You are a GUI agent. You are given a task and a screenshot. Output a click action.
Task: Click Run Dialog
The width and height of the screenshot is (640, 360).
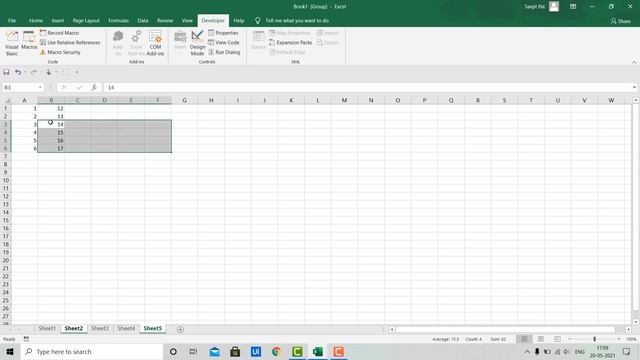[x=224, y=52]
